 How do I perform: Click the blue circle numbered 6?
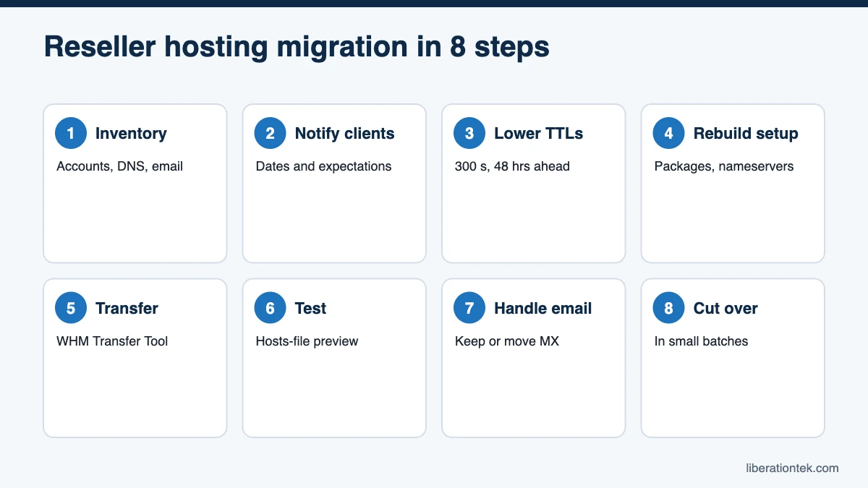(270, 309)
